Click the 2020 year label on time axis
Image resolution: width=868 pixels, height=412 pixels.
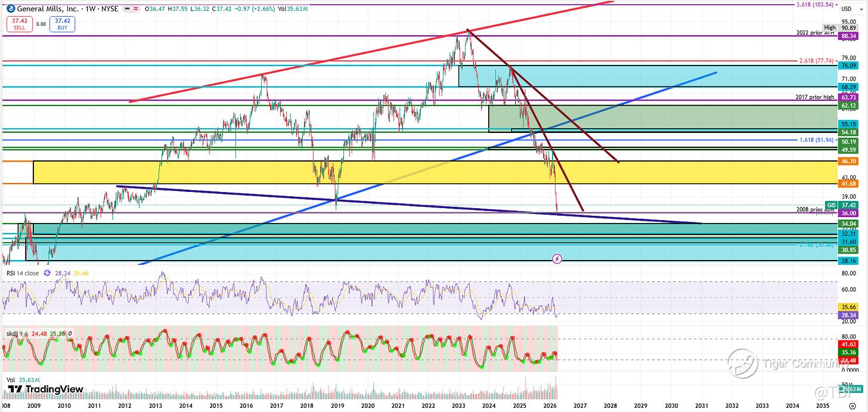tap(368, 405)
